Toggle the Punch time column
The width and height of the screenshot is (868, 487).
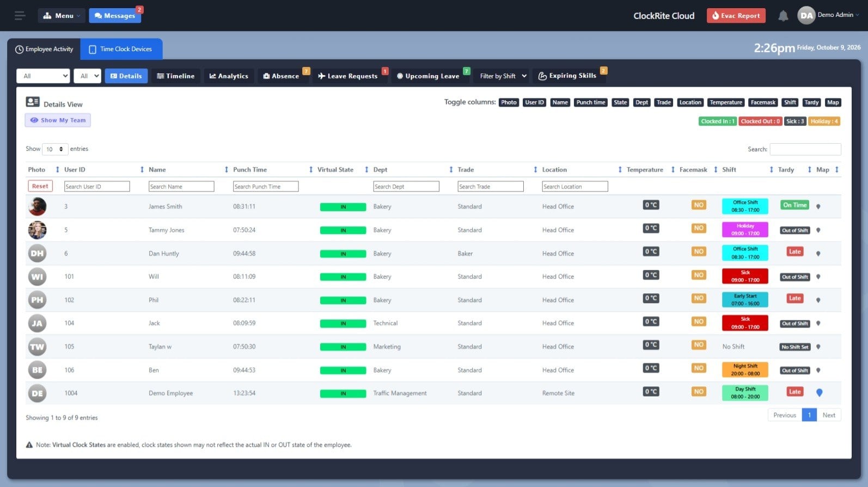click(590, 102)
